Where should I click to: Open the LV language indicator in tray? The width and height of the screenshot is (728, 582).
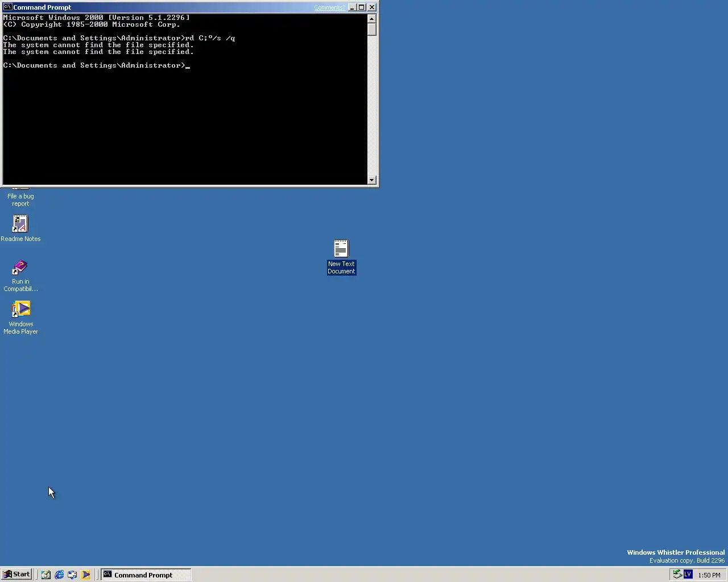pos(688,574)
